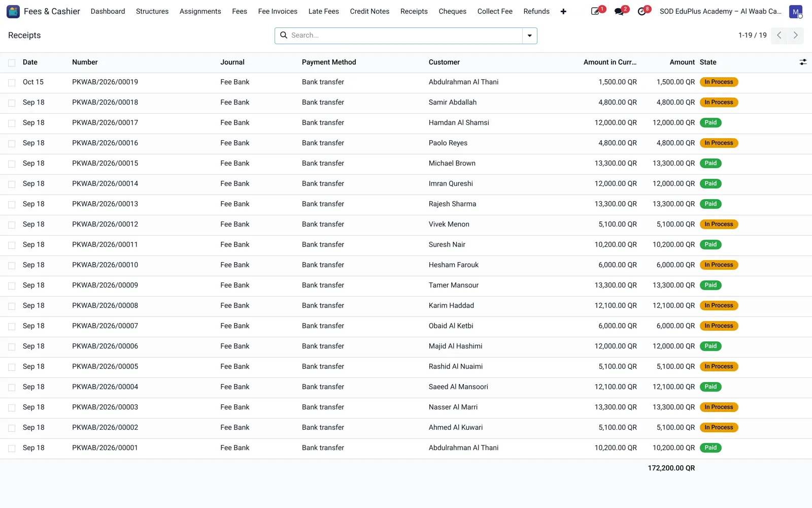Click Paid badge for Michael Brown
The width and height of the screenshot is (812, 508).
pyautogui.click(x=710, y=163)
